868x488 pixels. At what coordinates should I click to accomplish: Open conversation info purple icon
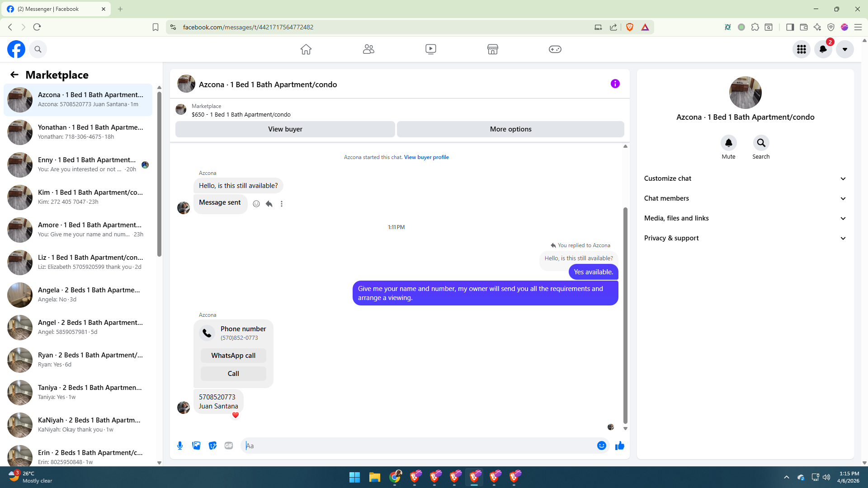615,84
